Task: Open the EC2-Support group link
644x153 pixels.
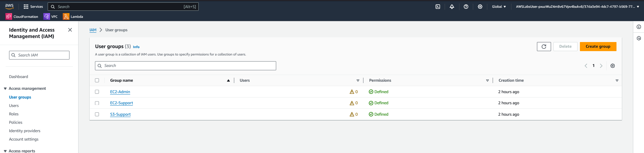Action: pos(121,103)
